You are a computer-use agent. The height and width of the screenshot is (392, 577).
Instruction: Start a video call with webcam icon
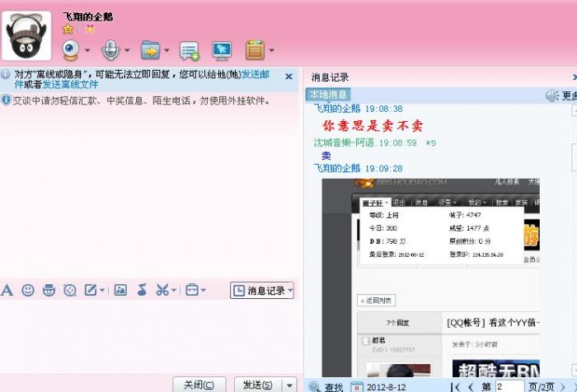coord(71,50)
